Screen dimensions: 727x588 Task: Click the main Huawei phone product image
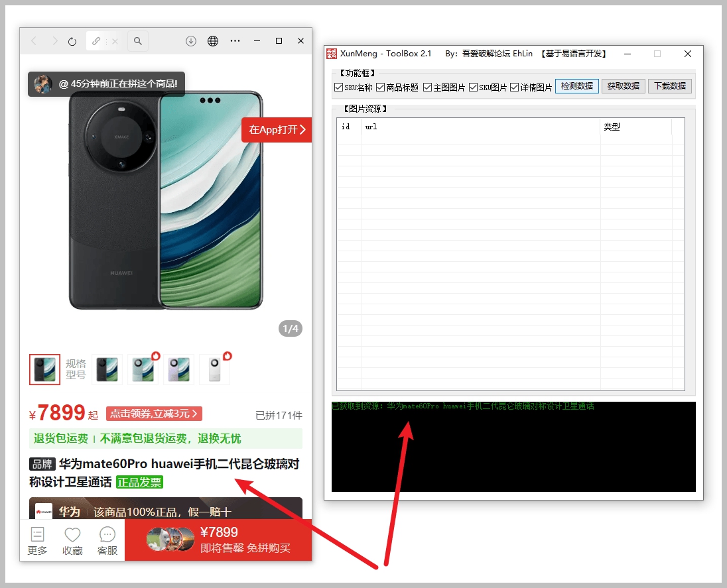point(166,200)
